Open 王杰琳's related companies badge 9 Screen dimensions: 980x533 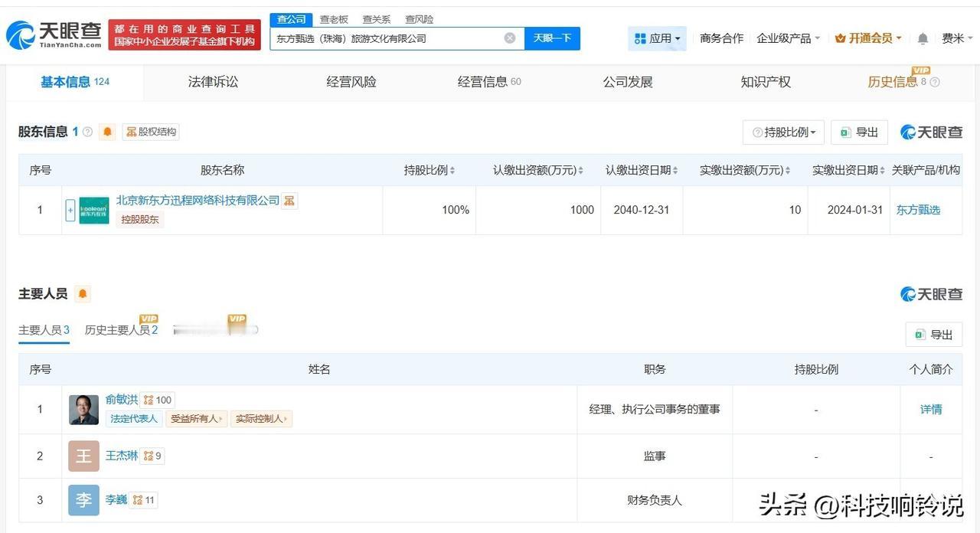click(152, 456)
